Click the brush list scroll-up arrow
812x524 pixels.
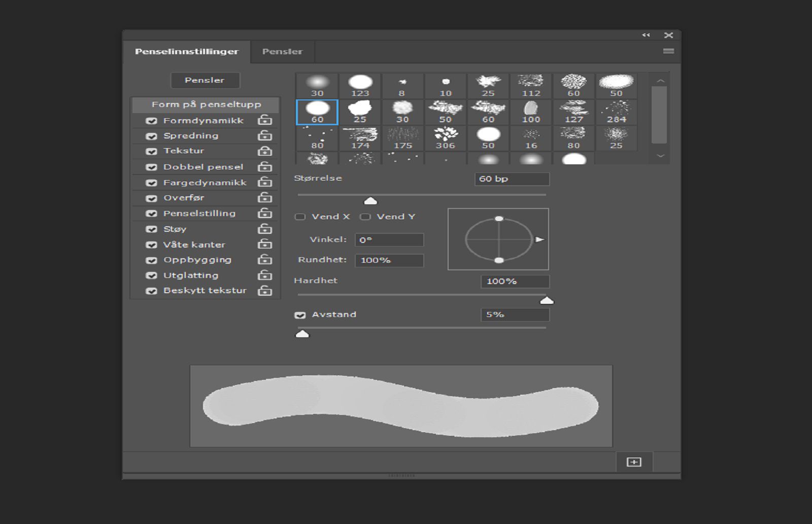[x=660, y=80]
